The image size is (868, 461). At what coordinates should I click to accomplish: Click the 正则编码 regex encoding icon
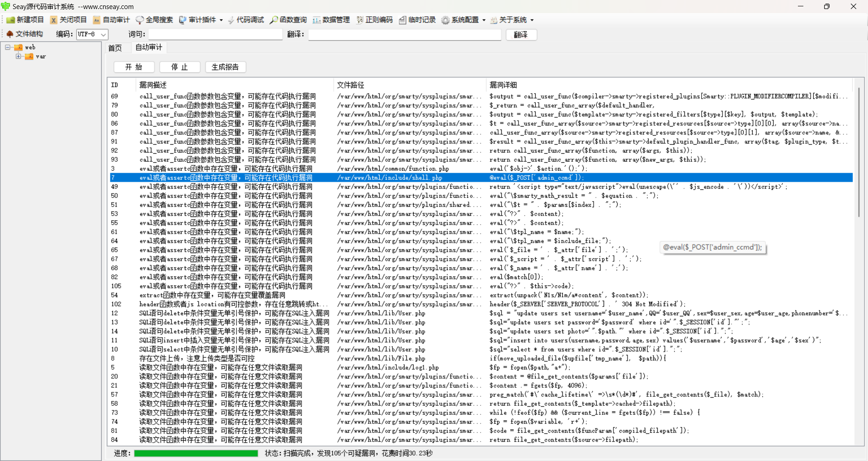coord(360,20)
